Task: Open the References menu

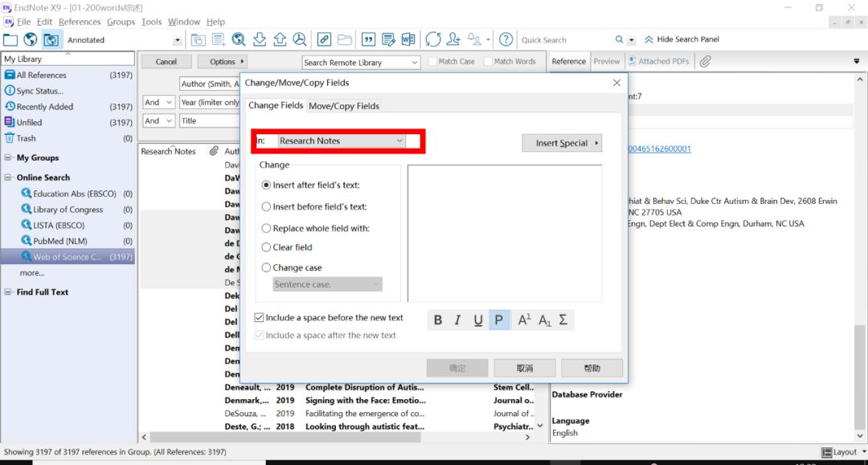Action: tap(80, 22)
